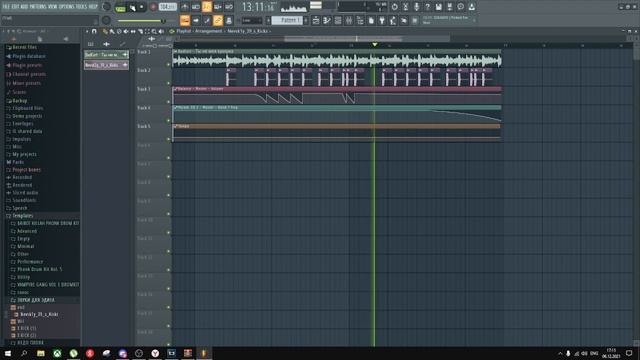
Task: Select the S KICK (1) browser item
Action: [27, 328]
